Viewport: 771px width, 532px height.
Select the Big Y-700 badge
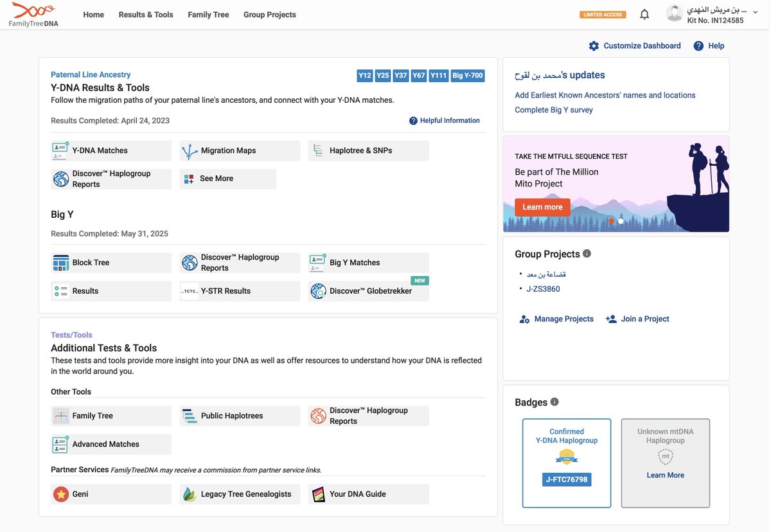[x=468, y=76]
